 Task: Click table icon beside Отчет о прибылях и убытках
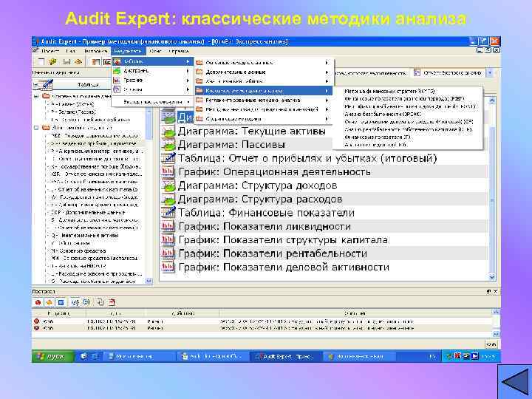tap(168, 158)
